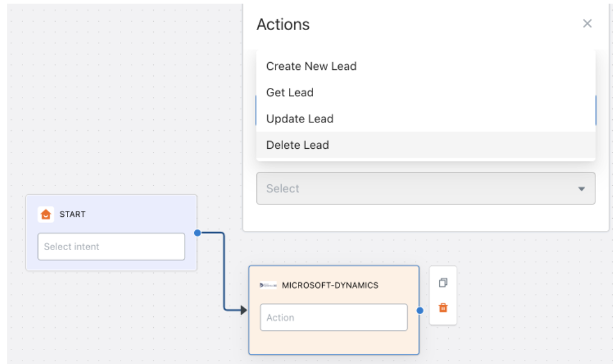Screen dimensions: 614x364
Task: Select the Delete Lead action
Action: click(x=297, y=145)
